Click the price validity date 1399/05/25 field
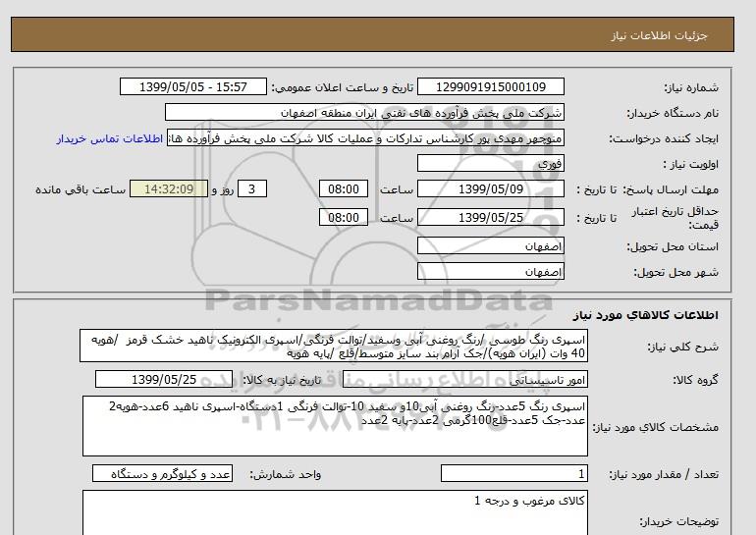756x535 pixels. click(x=490, y=217)
